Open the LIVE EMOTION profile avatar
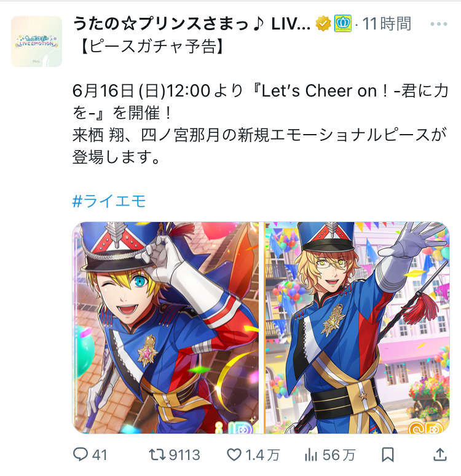 tap(36, 41)
